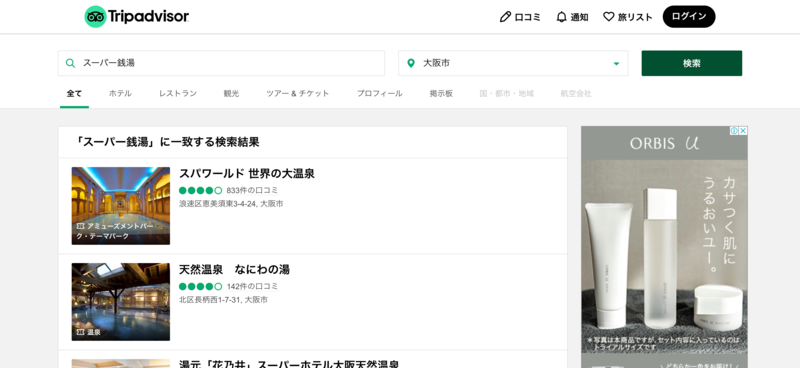Click the ad info icon

[734, 131]
